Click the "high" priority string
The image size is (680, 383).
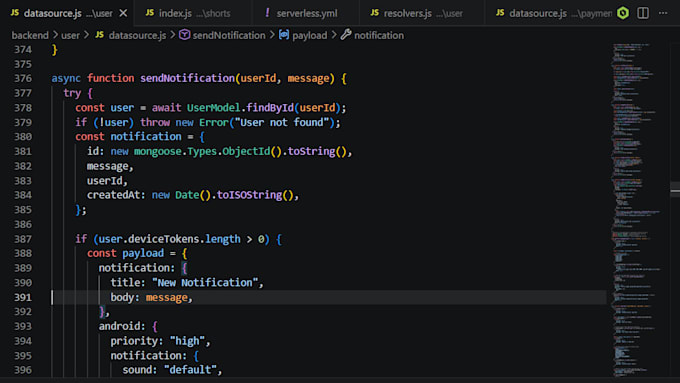(x=187, y=341)
